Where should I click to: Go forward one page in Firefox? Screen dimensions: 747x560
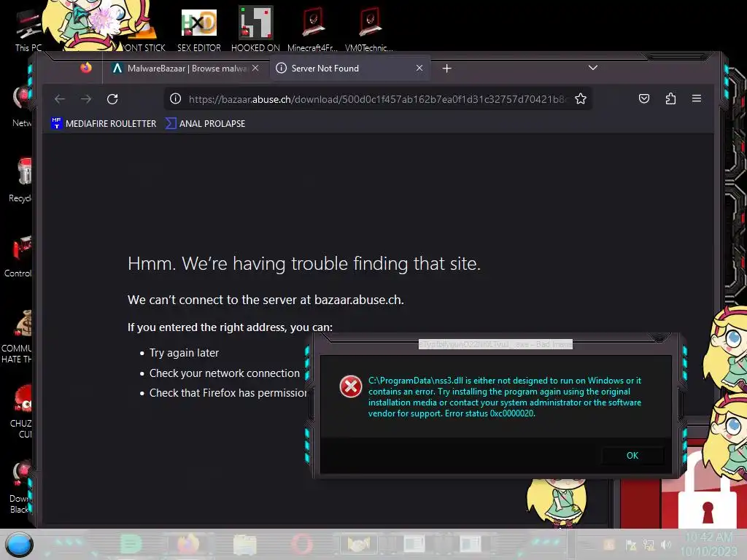click(86, 99)
